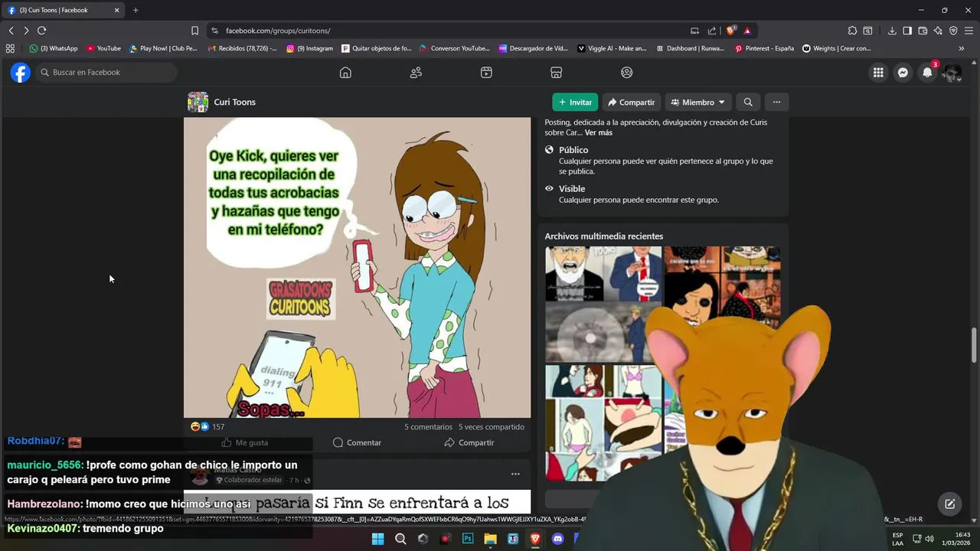This screenshot has width=980, height=551.
Task: Click the Comentar button on the post
Action: pyautogui.click(x=357, y=442)
